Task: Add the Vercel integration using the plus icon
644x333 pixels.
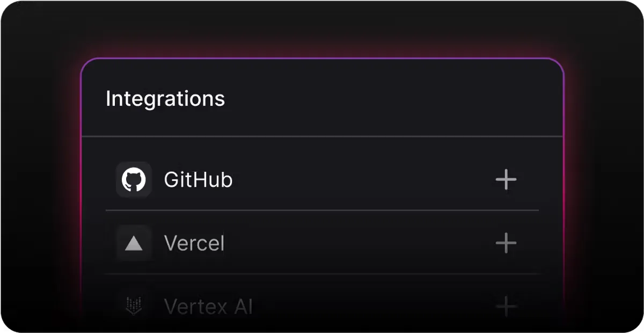Action: 506,244
